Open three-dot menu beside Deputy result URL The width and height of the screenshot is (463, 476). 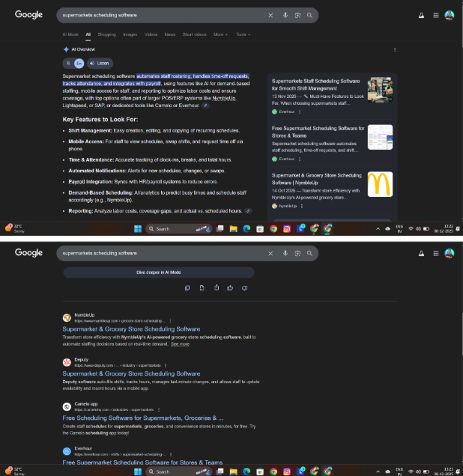[166, 365]
